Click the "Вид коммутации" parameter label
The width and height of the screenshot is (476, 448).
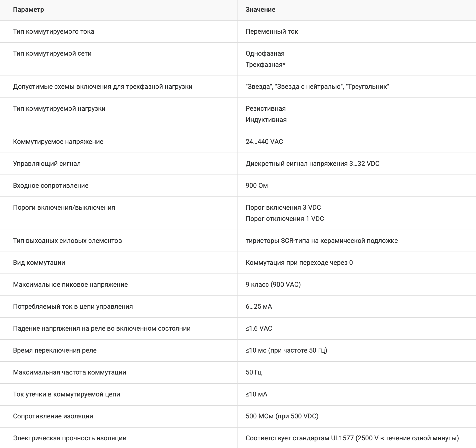(x=39, y=263)
